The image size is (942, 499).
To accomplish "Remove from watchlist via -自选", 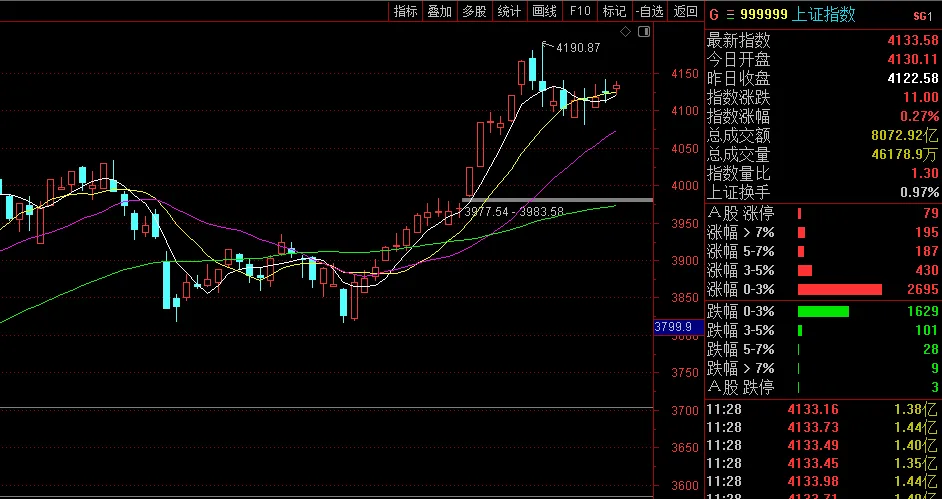I will coord(650,11).
